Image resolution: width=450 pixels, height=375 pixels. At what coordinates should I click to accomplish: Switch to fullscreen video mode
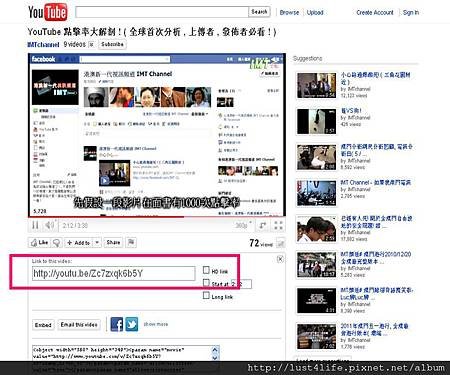(x=278, y=226)
